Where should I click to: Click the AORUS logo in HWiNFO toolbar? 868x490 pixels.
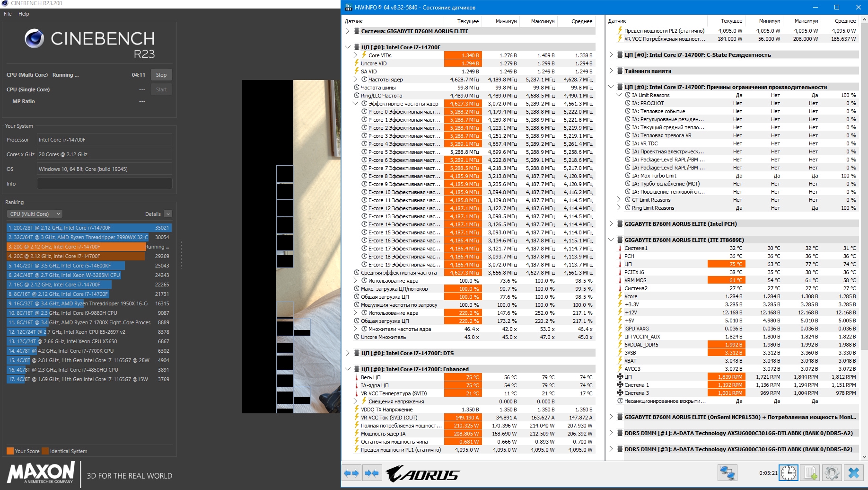coord(422,473)
